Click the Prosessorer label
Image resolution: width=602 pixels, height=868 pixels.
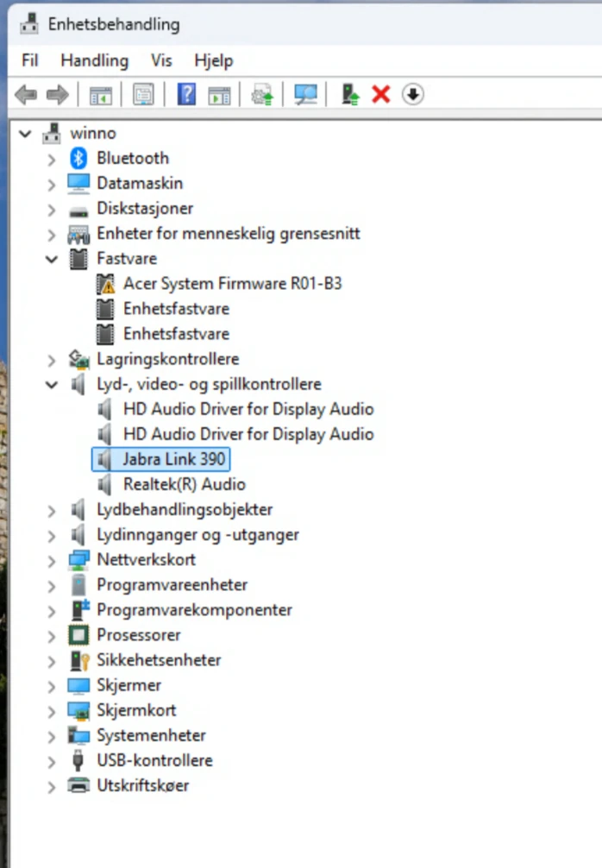pyautogui.click(x=138, y=635)
